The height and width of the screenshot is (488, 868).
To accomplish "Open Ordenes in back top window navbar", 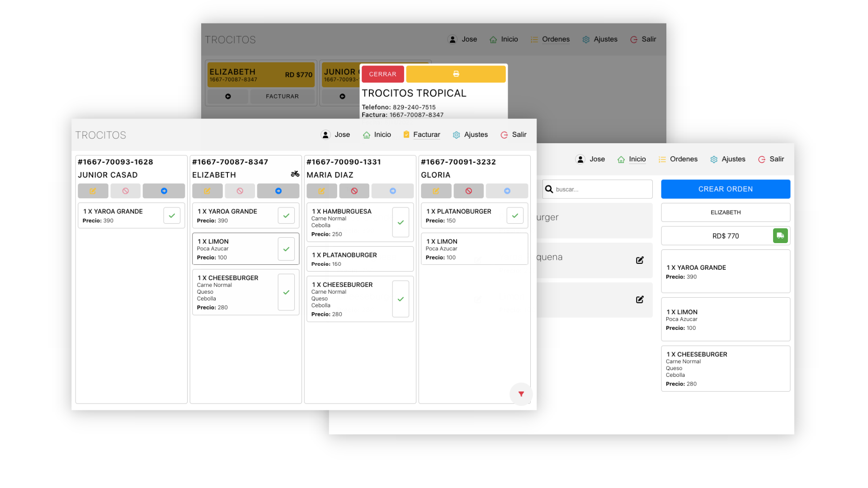I will pyautogui.click(x=550, y=39).
